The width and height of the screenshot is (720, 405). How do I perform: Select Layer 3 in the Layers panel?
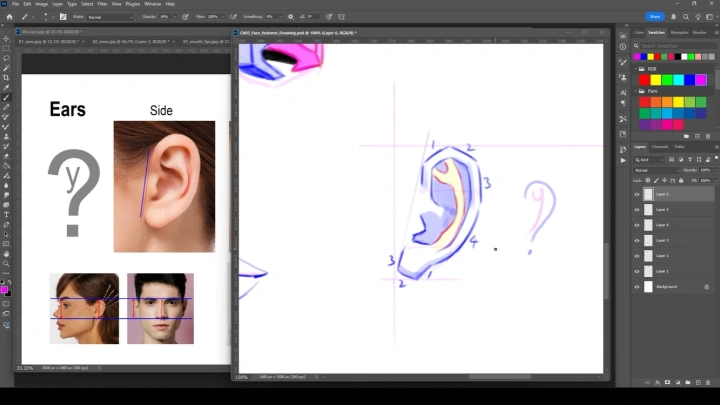pyautogui.click(x=663, y=241)
